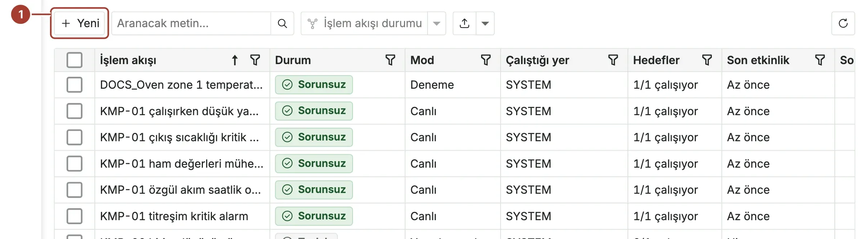Expand the export options arrow
Screen dimensions: 868x239
tap(485, 23)
